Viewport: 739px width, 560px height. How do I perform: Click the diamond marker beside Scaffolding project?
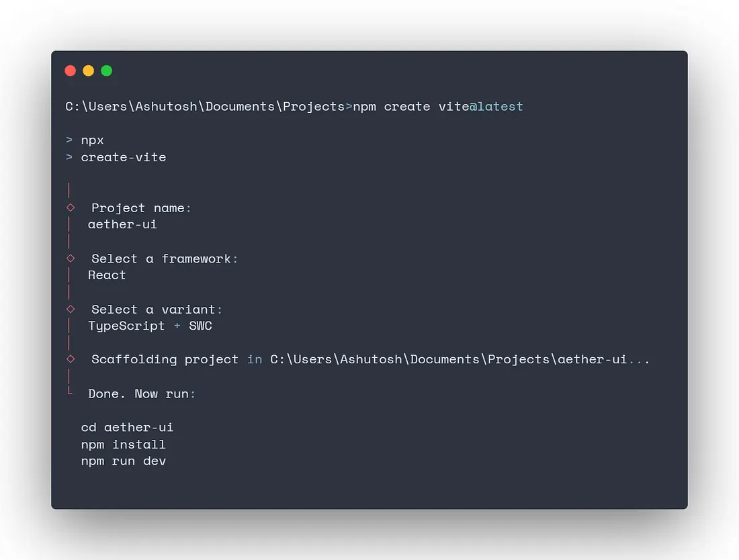[71, 359]
